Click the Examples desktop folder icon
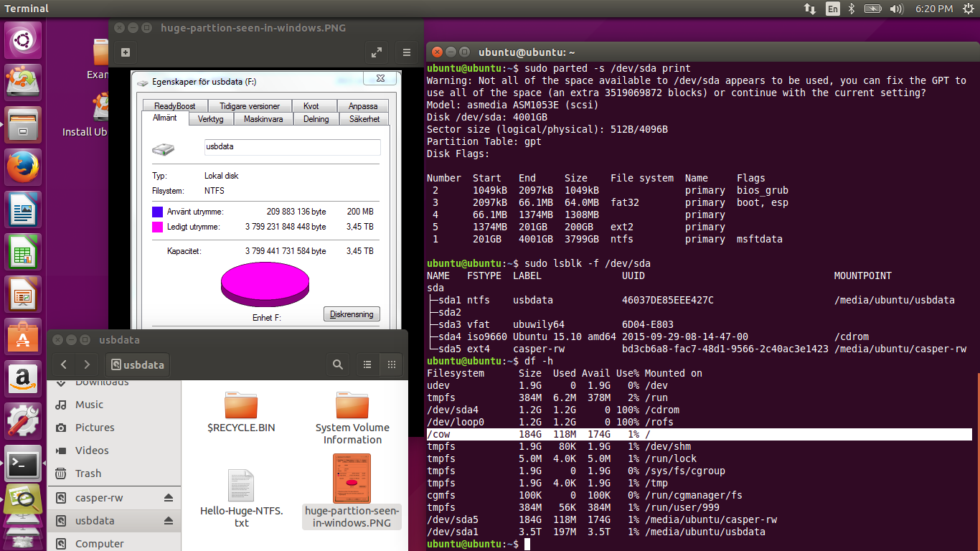This screenshot has width=980, height=551. 100,58
